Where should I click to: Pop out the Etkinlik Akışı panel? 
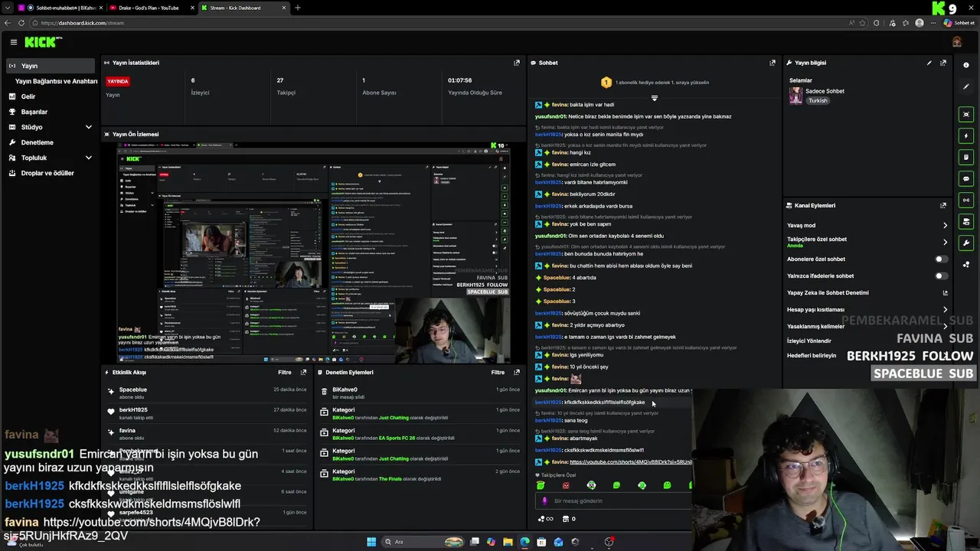click(x=303, y=372)
